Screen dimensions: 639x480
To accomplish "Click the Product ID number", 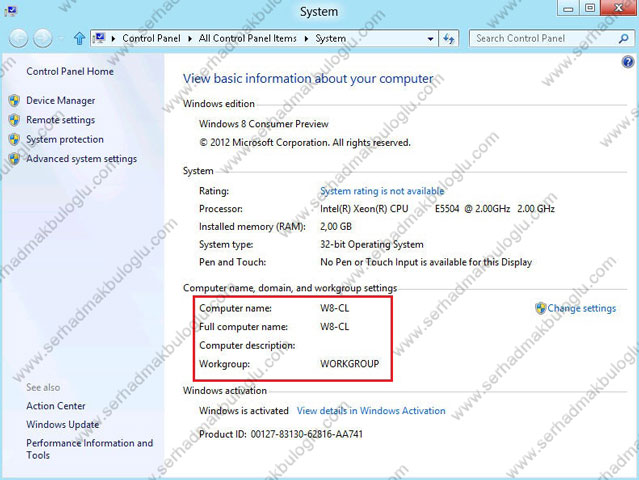I will coord(306,434).
